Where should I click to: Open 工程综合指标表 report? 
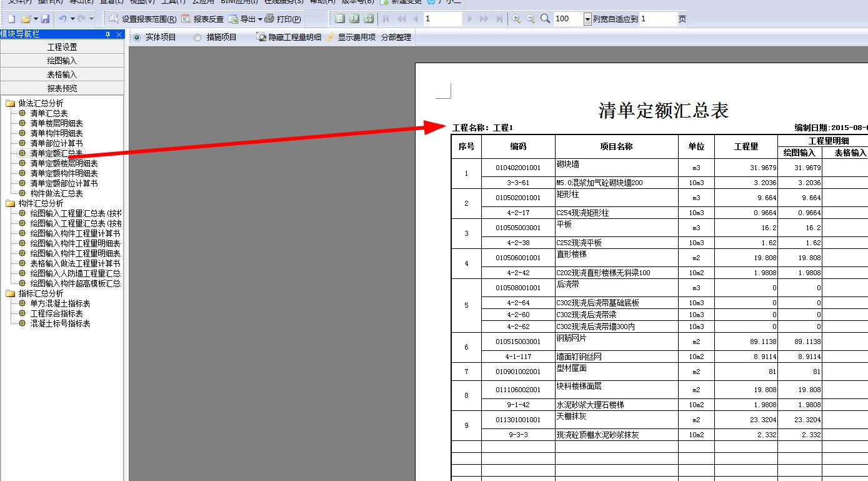pyautogui.click(x=57, y=313)
